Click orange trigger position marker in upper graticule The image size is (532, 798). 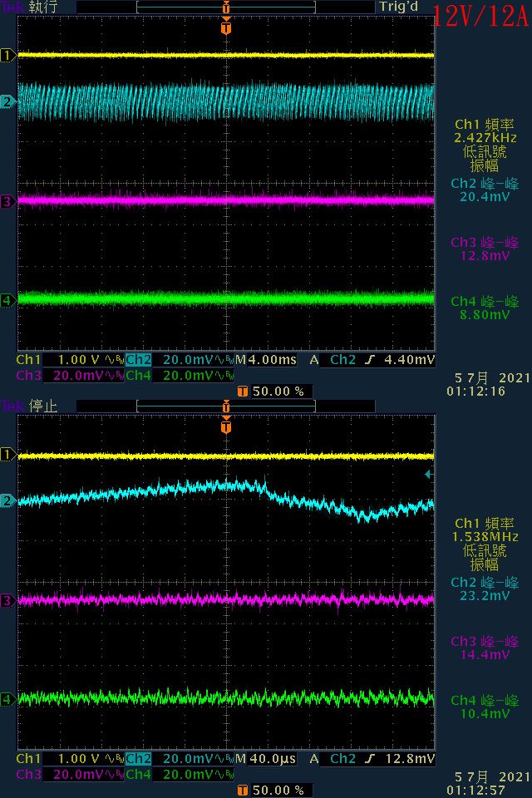(x=226, y=27)
